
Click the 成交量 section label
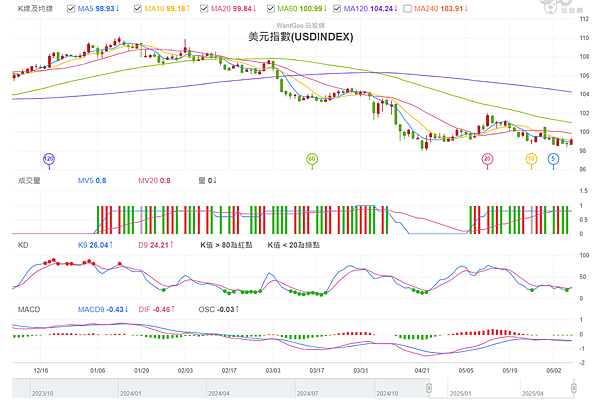pos(29,180)
